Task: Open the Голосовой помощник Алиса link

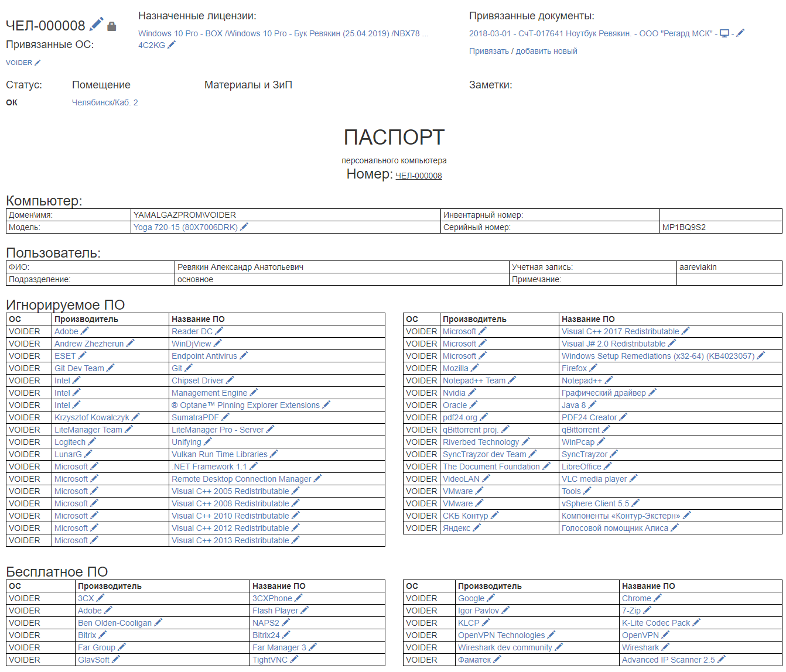Action: [615, 528]
